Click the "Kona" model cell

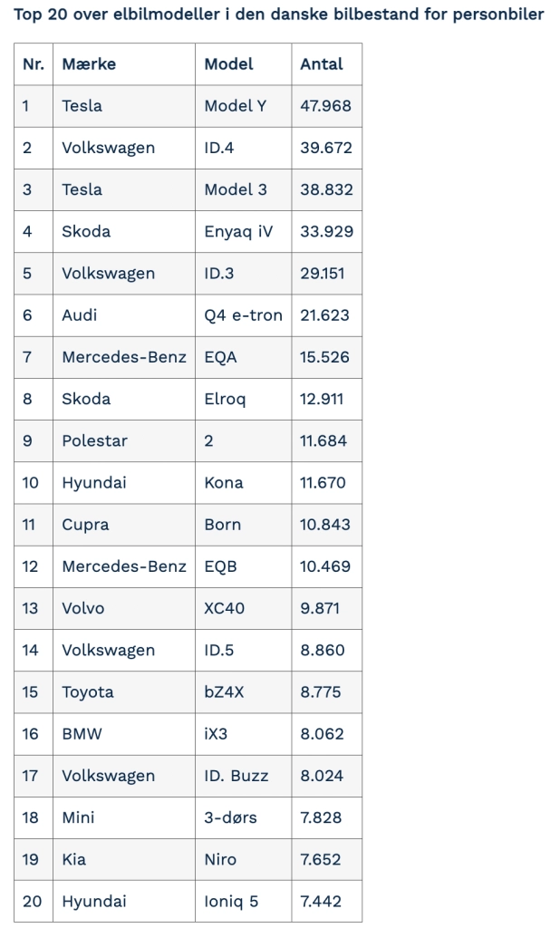click(x=224, y=482)
